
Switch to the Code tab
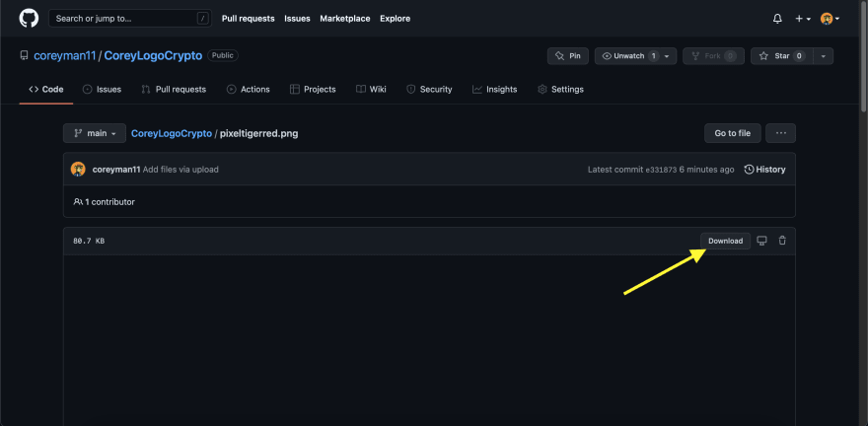click(46, 89)
